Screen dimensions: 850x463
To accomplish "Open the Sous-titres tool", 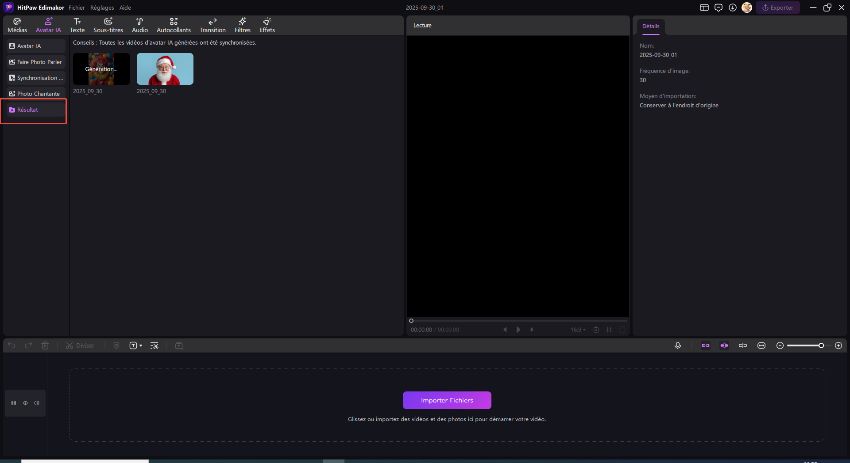I will [x=108, y=25].
